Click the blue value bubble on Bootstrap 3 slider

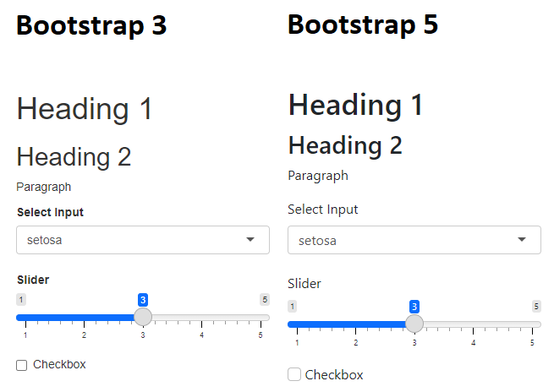click(x=143, y=300)
